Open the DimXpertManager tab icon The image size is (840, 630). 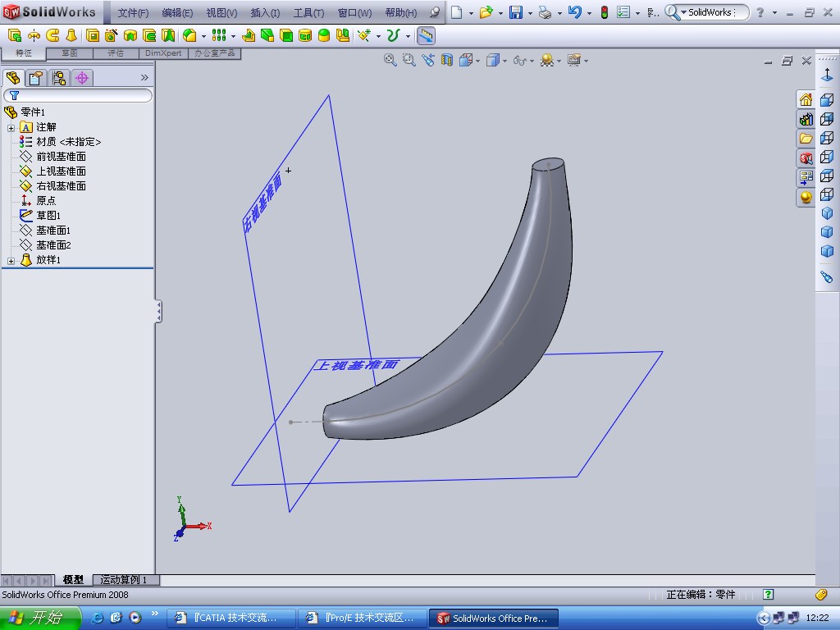(x=82, y=78)
